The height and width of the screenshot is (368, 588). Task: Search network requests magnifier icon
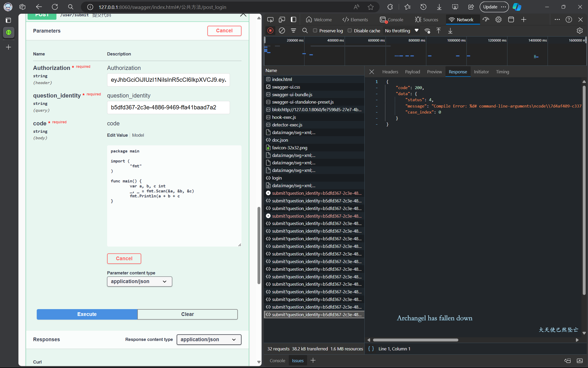pos(305,31)
